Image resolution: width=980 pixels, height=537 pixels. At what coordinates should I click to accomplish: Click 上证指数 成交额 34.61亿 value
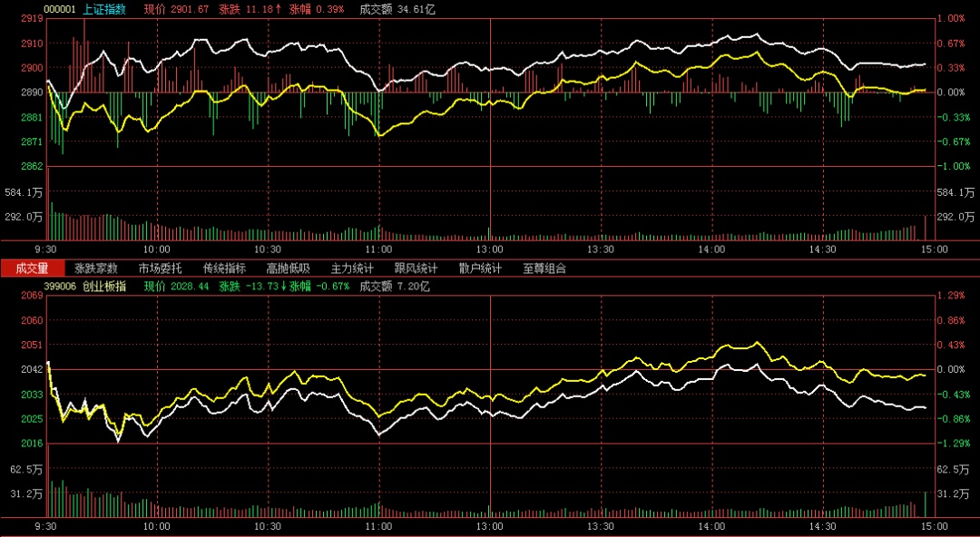[x=416, y=9]
